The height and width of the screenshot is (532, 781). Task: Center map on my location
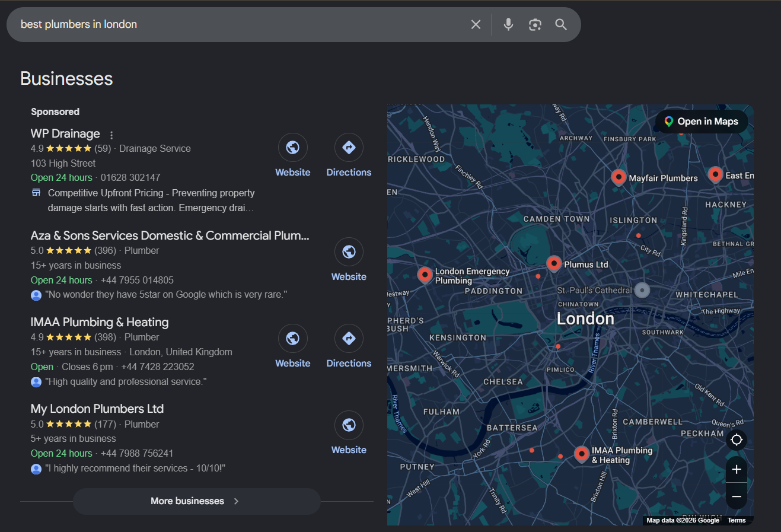tap(737, 439)
